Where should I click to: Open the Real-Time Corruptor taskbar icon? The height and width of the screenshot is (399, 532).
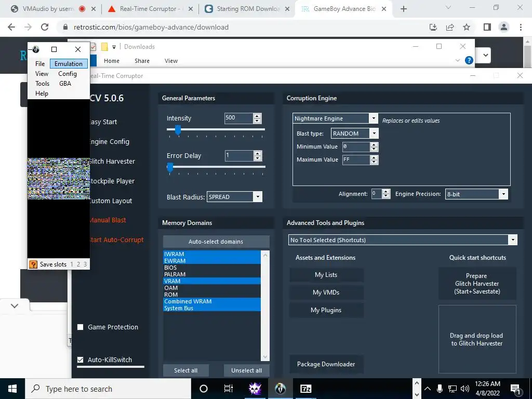coord(255,389)
